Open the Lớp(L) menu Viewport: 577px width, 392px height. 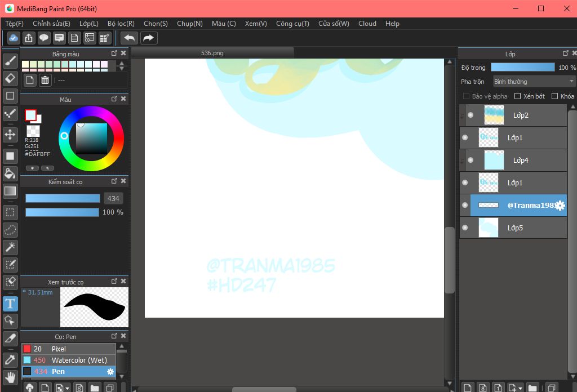89,24
